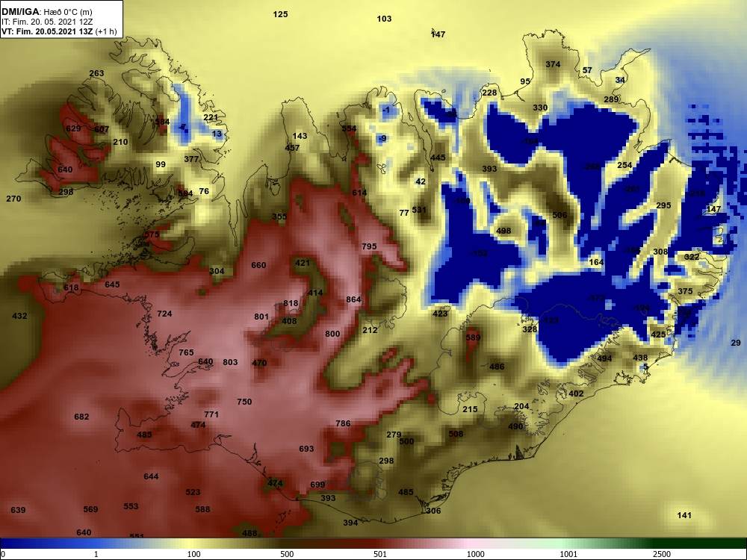
Task: Click the 629 value in the red area
Action: pos(73,128)
